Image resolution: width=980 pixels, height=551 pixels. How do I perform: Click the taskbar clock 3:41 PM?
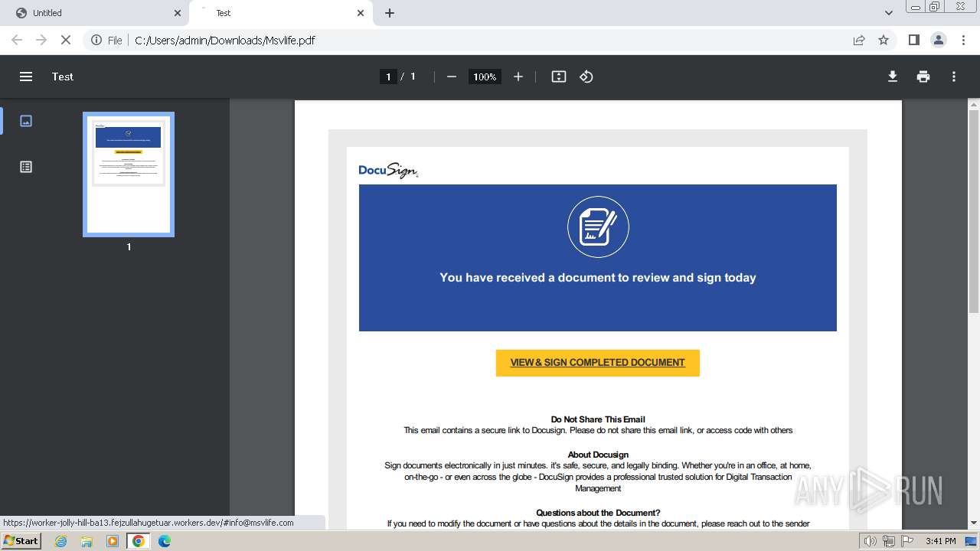click(940, 541)
